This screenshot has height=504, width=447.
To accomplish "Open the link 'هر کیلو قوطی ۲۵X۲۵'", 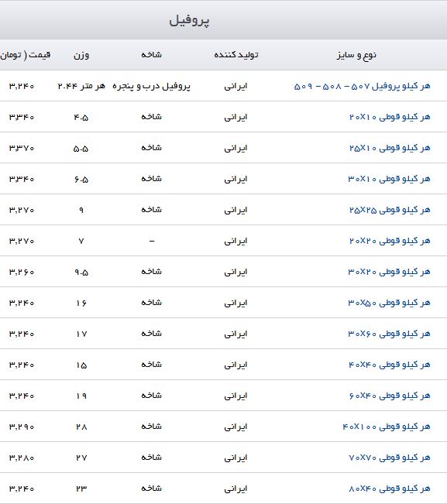I will tap(390, 210).
